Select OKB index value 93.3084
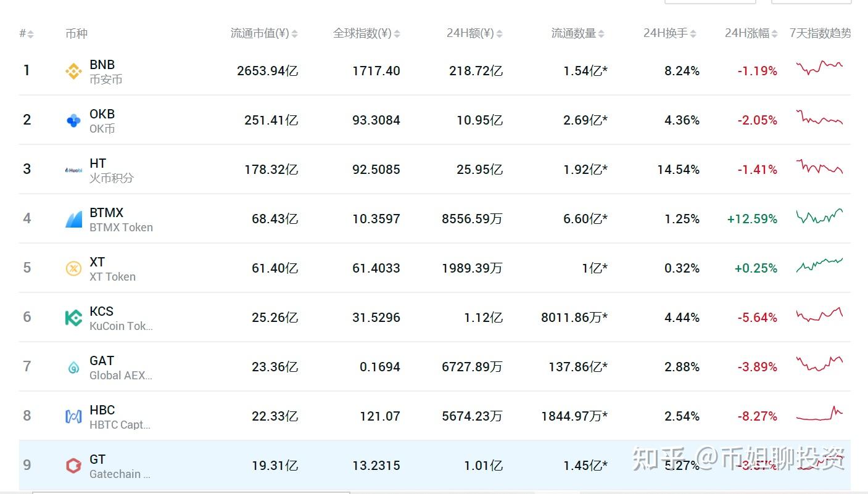This screenshot has height=494, width=868. pos(376,120)
